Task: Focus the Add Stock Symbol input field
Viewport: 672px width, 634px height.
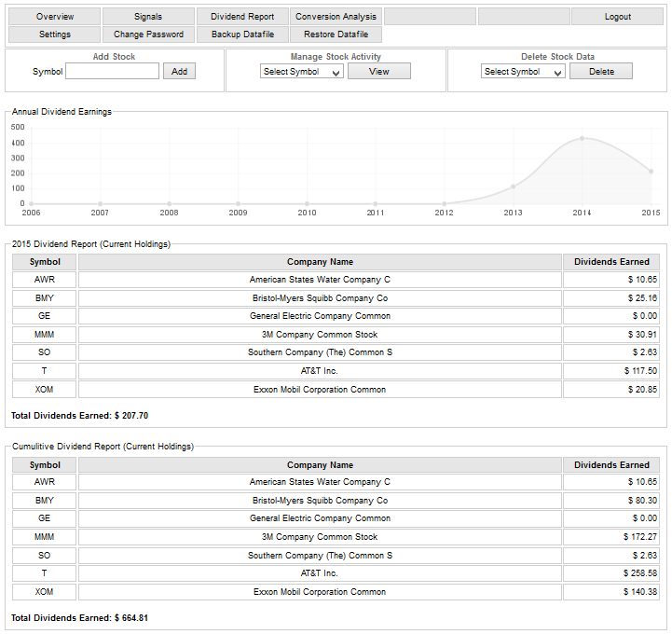Action: click(112, 71)
